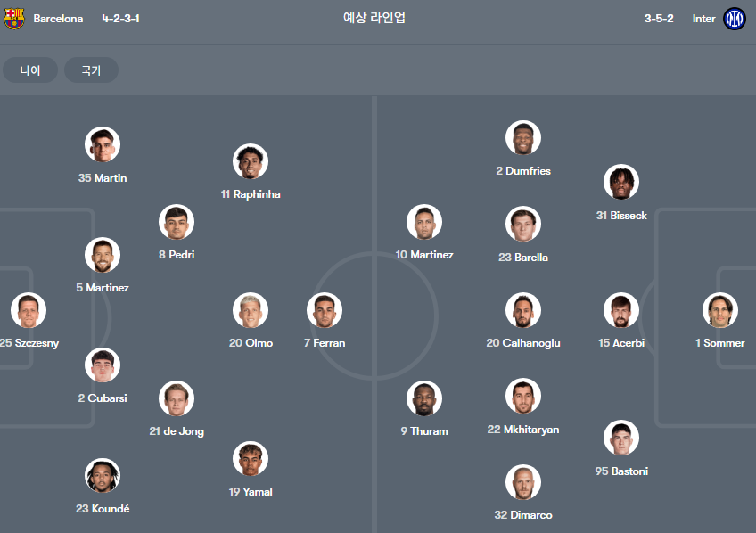Toggle the 나이 (age) filter
Image resolution: width=756 pixels, height=533 pixels.
tap(30, 70)
